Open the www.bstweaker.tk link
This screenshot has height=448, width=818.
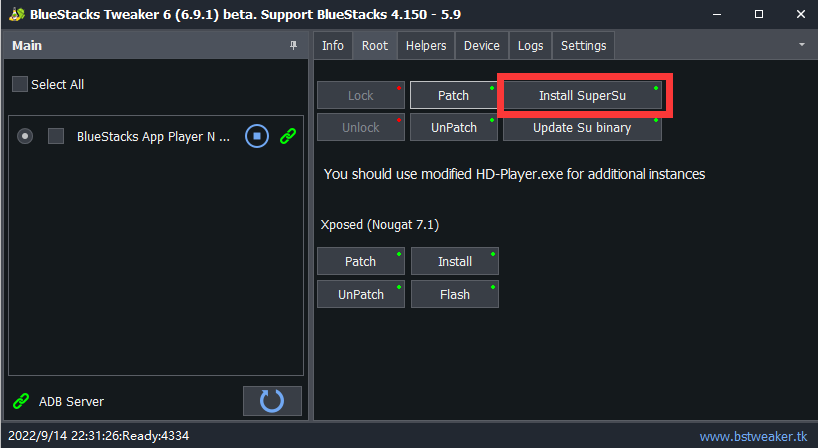(x=752, y=437)
